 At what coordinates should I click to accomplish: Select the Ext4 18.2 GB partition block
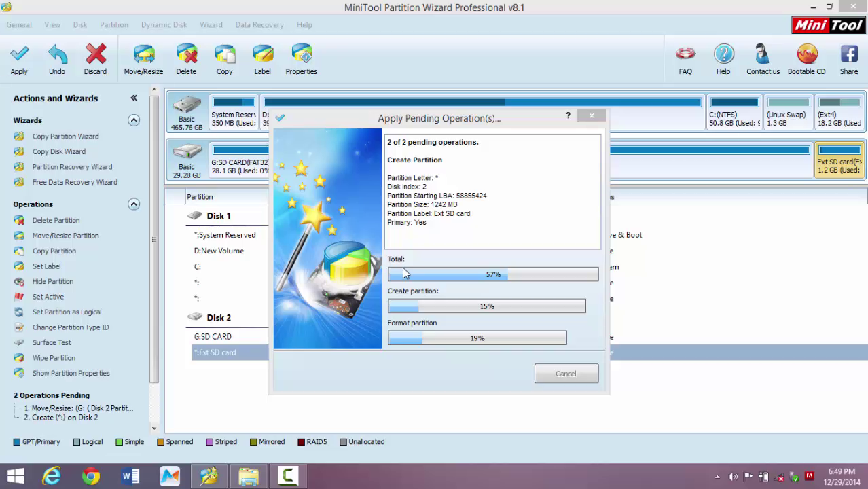pos(839,112)
